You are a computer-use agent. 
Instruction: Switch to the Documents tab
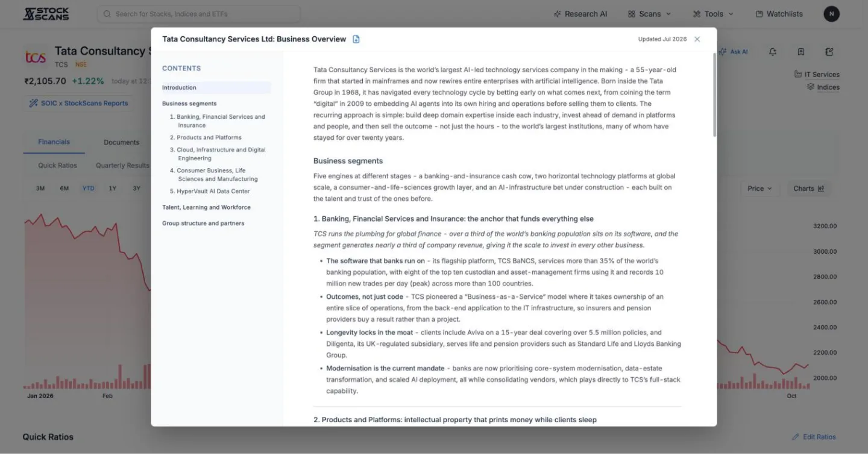pyautogui.click(x=121, y=142)
